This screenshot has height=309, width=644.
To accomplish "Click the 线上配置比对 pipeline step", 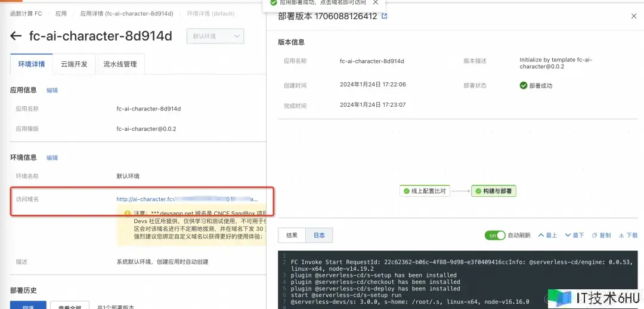I will [x=425, y=191].
